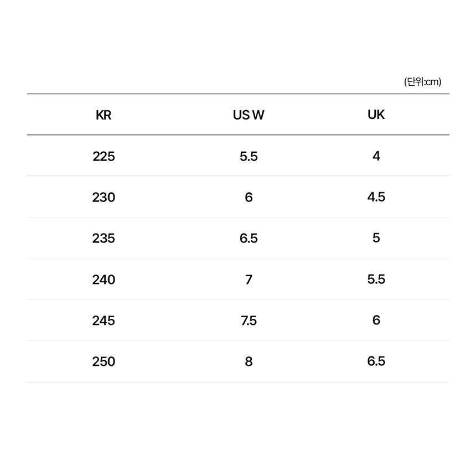476x476 pixels.
Task: Click the UK value 4.5 cell
Action: coord(376,197)
